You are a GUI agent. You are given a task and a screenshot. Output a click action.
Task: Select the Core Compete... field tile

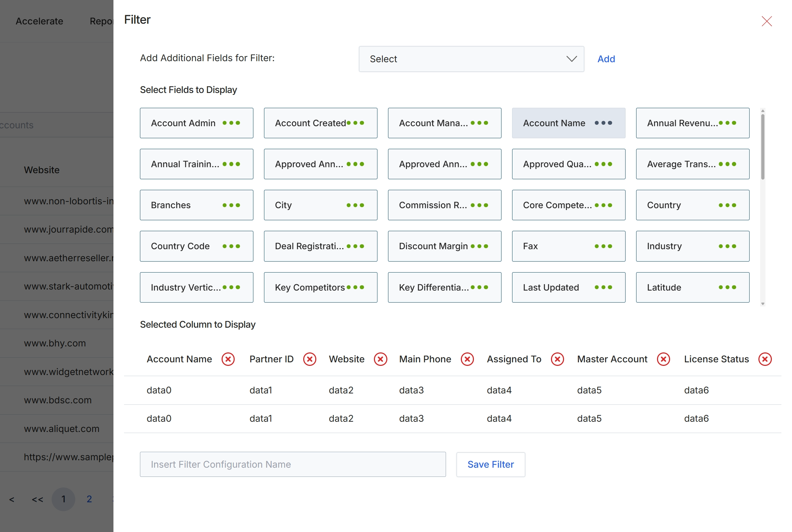click(x=569, y=205)
